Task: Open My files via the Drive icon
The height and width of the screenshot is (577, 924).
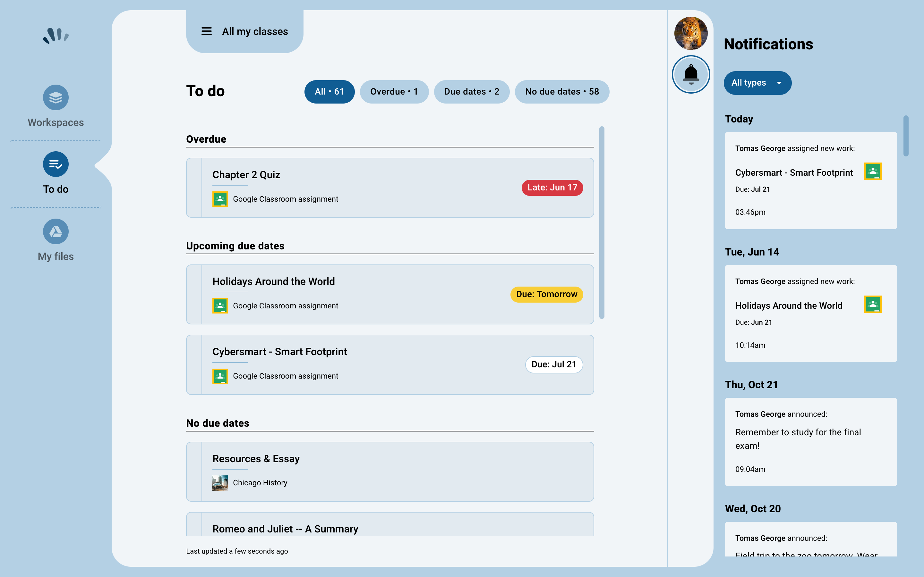Action: 56,231
